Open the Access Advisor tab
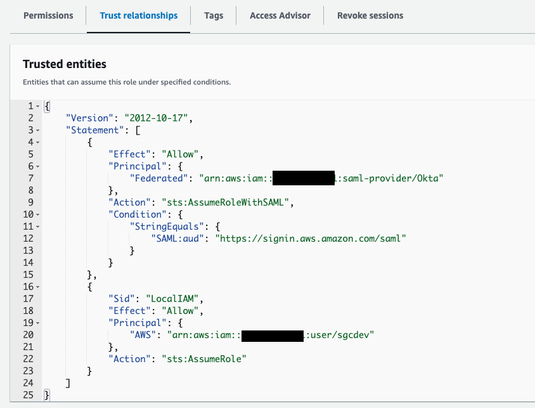Image resolution: width=535 pixels, height=408 pixels. coord(280,16)
